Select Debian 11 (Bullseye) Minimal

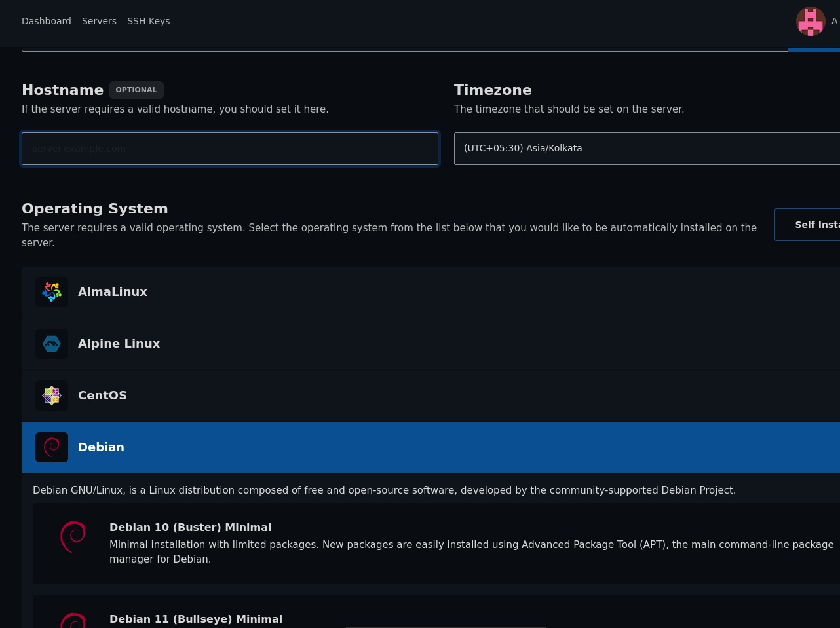[436, 612]
